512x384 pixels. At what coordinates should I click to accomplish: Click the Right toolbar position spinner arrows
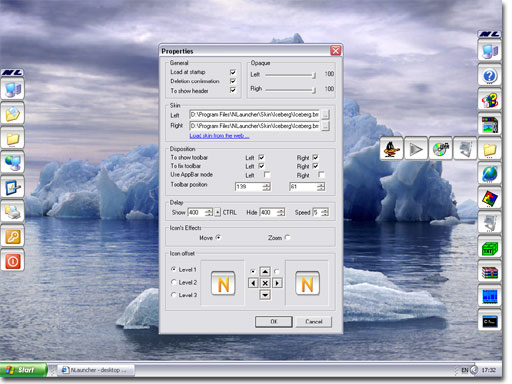tap(321, 187)
